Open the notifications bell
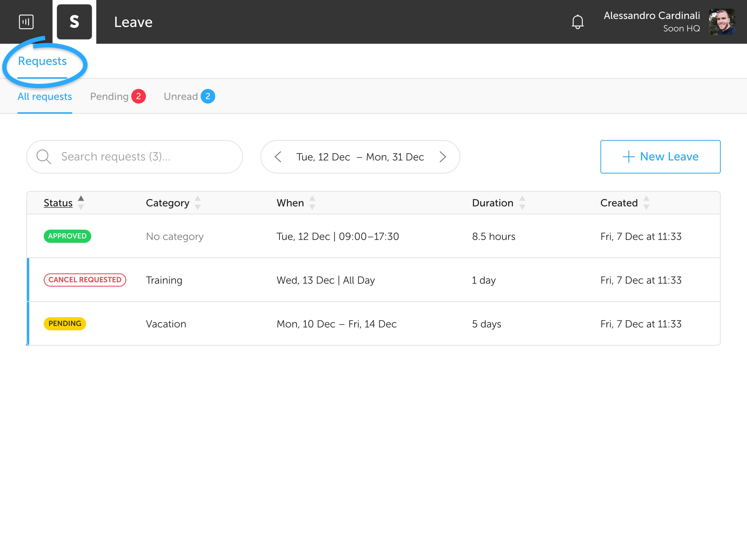This screenshot has height=560, width=747. 577,22
